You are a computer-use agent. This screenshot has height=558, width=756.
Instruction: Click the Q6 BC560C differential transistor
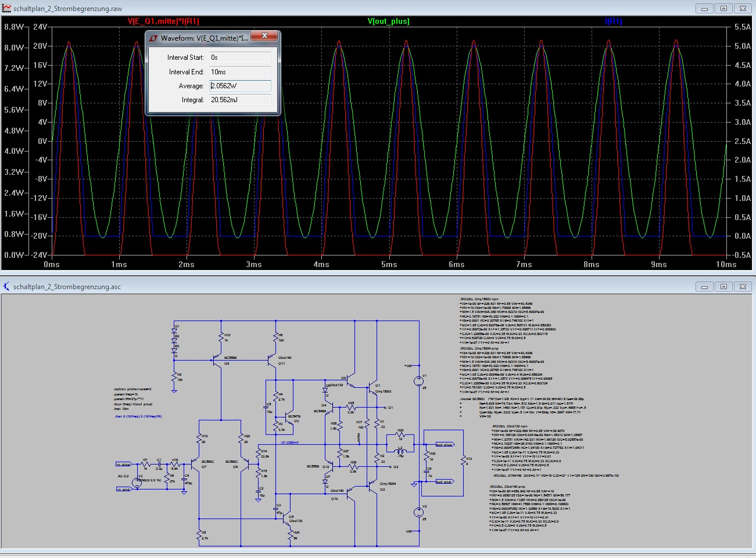(244, 465)
